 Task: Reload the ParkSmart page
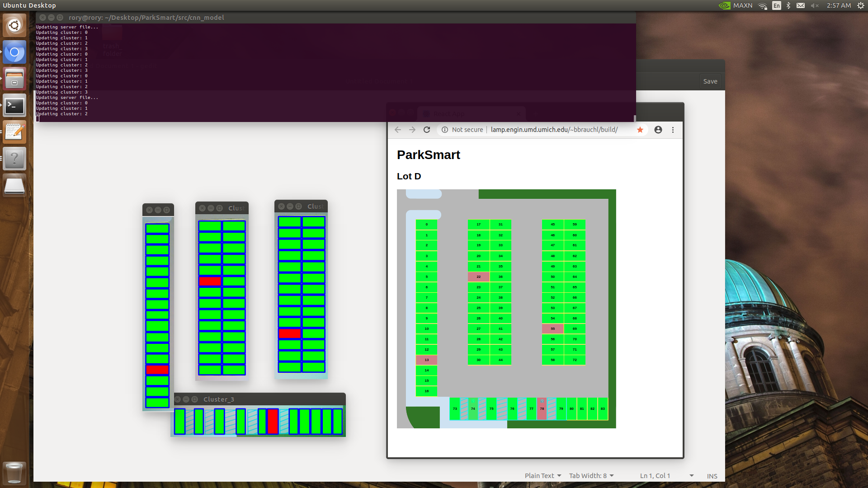pos(427,130)
